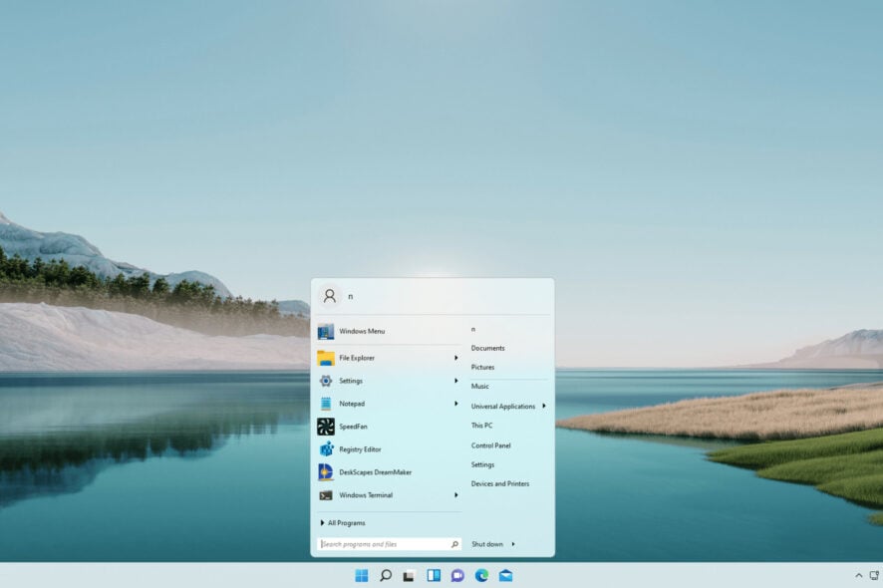Open Pictures folder link

pos(482,367)
